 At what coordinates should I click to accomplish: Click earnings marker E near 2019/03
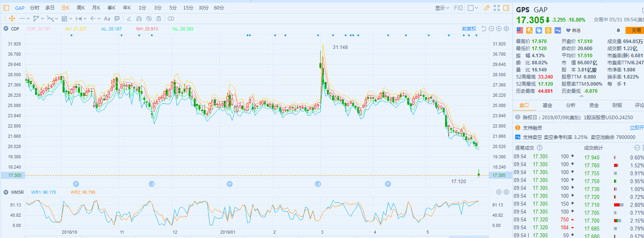click(318, 184)
